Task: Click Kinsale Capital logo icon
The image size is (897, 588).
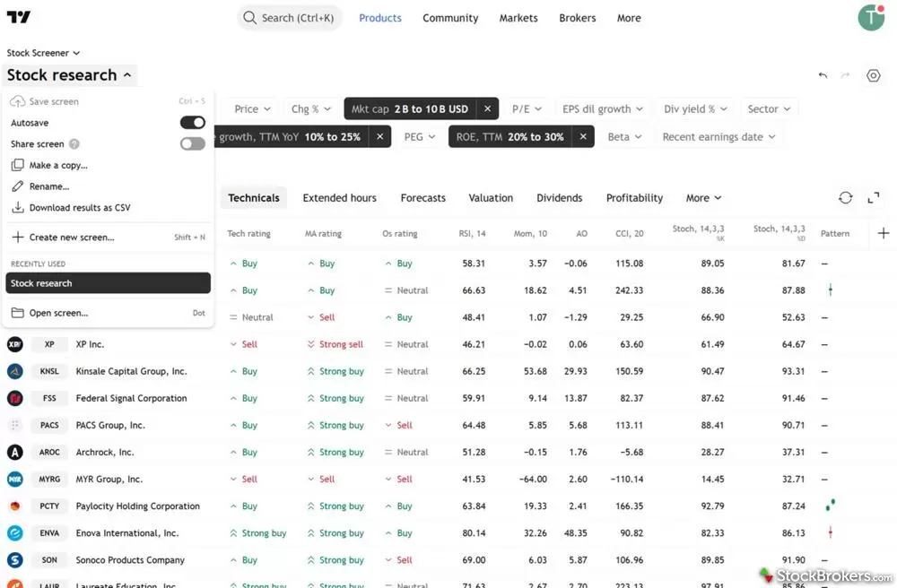Action: point(15,371)
